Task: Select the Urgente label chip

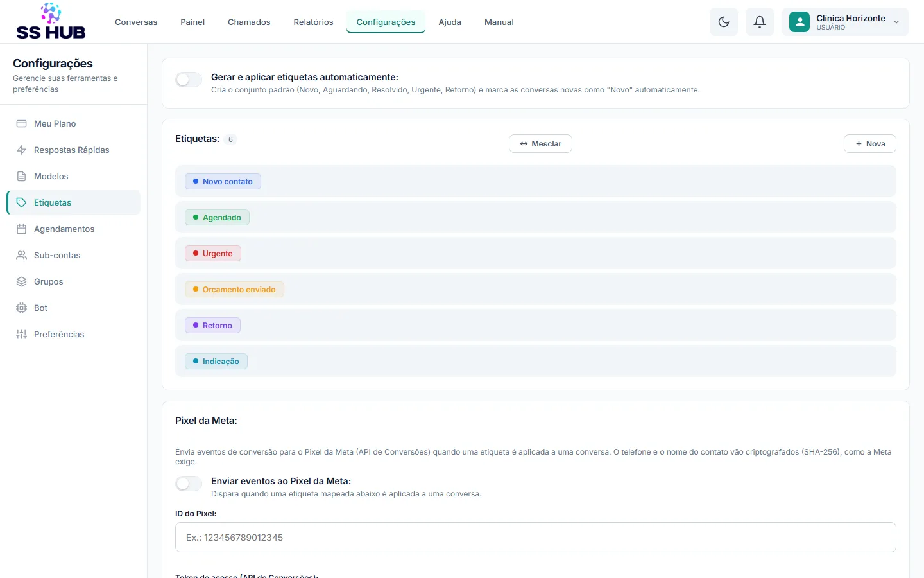Action: tap(213, 254)
